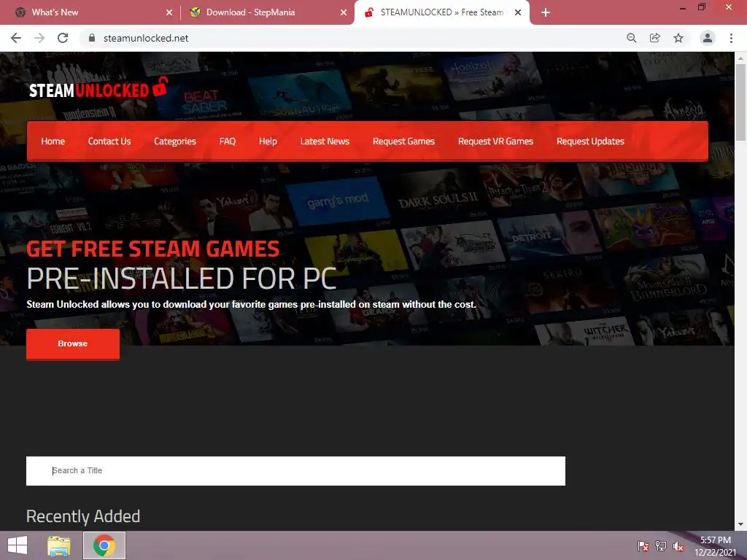Open Request Updates page
Viewport: 747px width, 560px height.
point(590,141)
